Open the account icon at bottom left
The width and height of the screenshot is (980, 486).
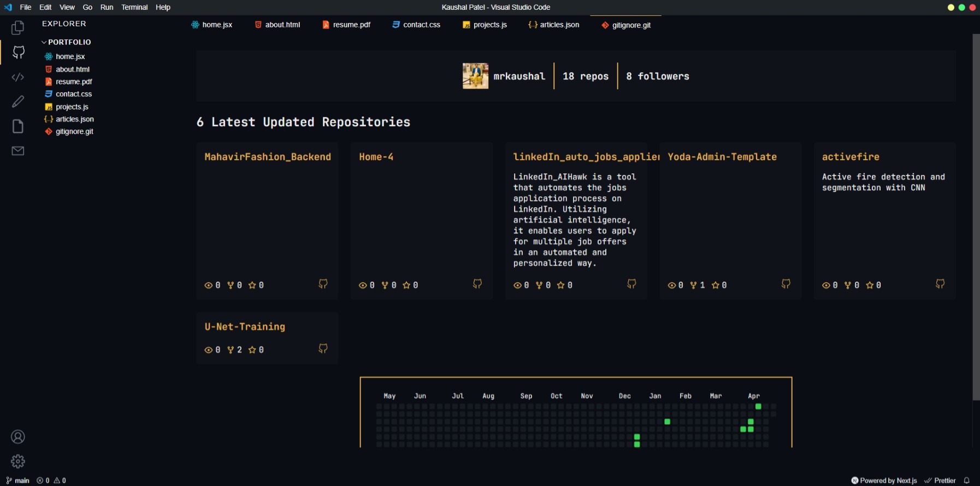18,437
